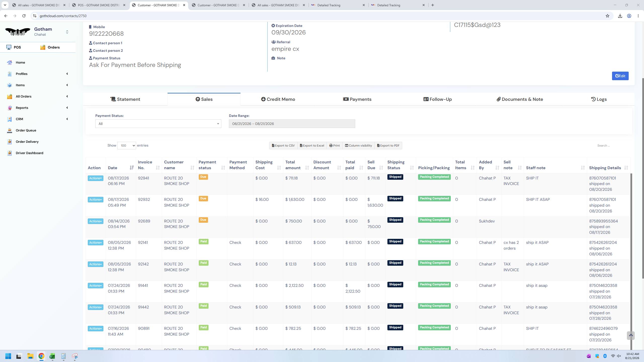Switch to the Credit Memo tab
Viewport: 644px width, 362px height.
[x=278, y=99]
